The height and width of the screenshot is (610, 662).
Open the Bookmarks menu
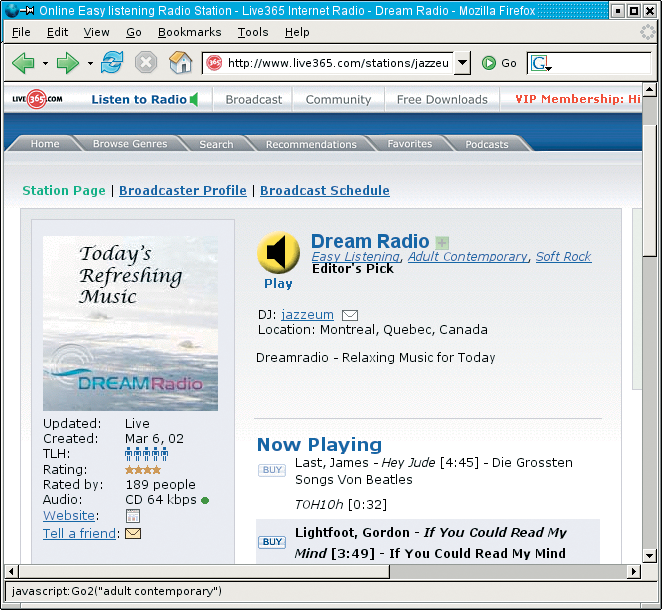[x=190, y=32]
